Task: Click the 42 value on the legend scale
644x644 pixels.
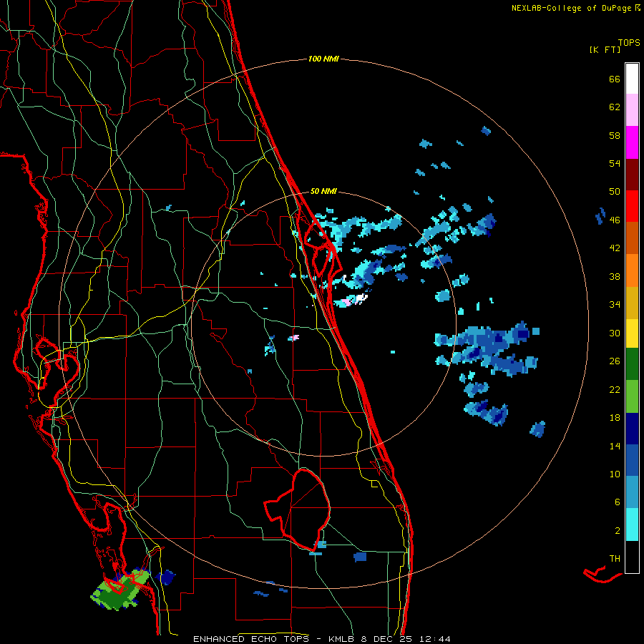Action: point(615,248)
